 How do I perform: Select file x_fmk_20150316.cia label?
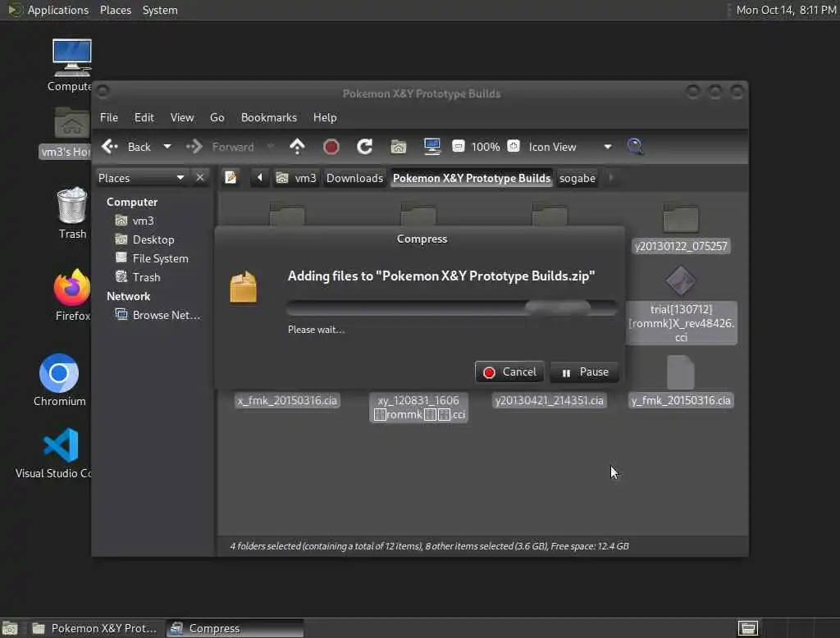(x=287, y=401)
